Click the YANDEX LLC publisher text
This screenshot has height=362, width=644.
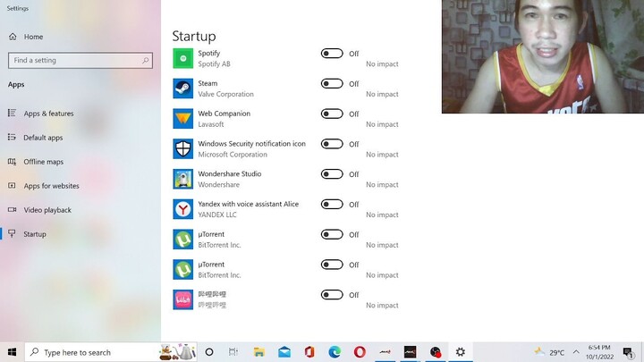coord(217,215)
